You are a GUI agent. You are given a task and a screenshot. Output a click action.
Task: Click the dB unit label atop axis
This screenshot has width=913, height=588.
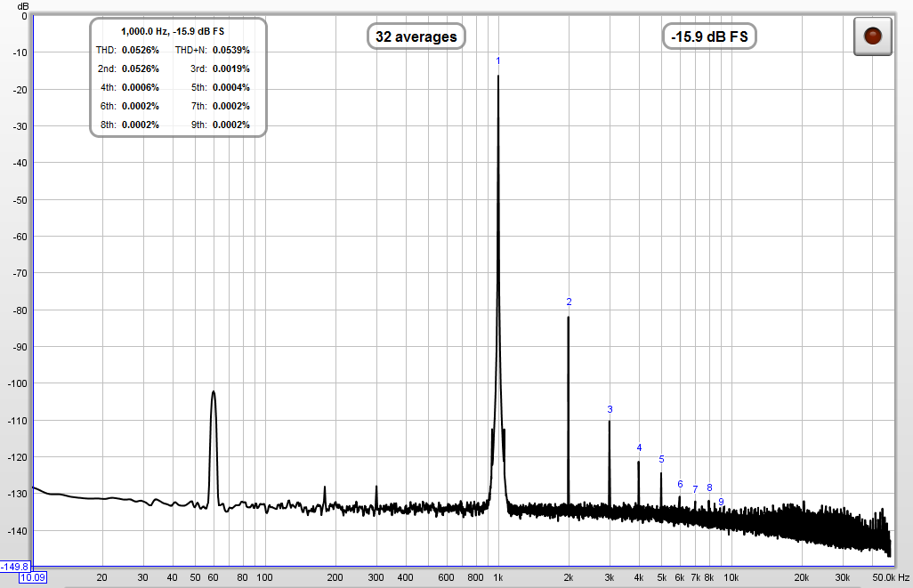[23, 6]
